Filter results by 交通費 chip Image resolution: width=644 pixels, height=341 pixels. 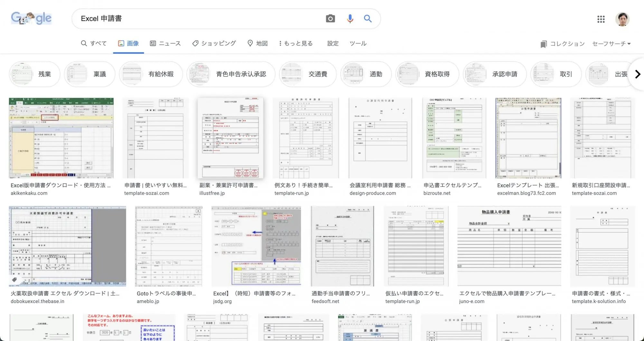point(308,74)
